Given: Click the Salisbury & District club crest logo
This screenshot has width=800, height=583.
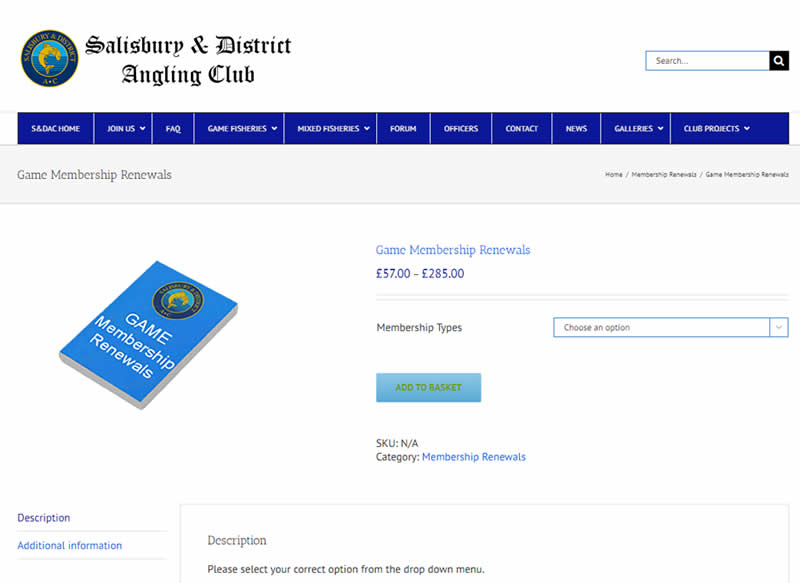Looking at the screenshot, I should point(49,58).
